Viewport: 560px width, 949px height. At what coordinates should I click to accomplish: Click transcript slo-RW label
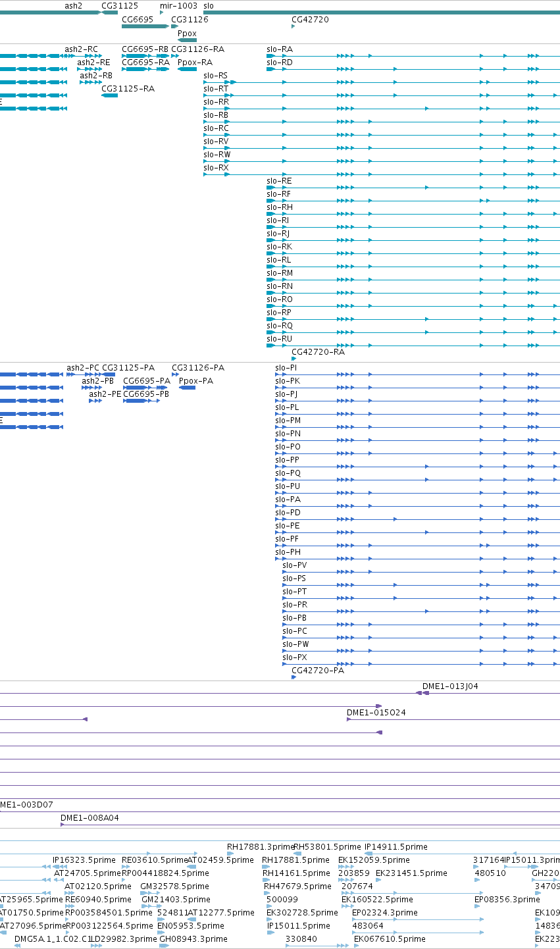pyautogui.click(x=216, y=155)
